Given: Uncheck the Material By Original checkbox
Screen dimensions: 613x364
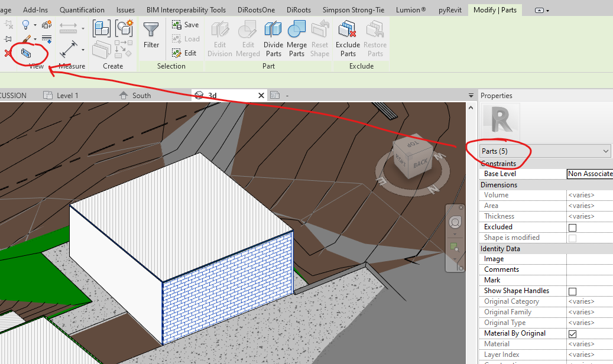Looking at the screenshot, I should (572, 334).
